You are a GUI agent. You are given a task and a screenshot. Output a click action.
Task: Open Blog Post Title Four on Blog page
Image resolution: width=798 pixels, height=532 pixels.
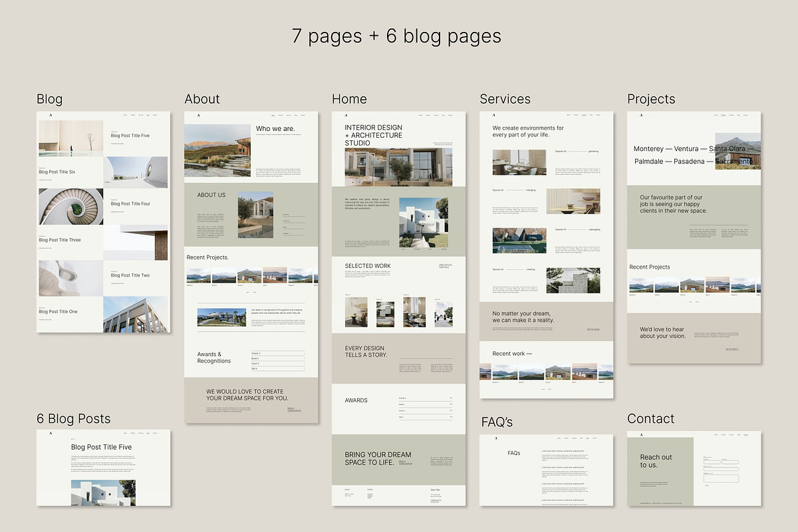(130, 203)
